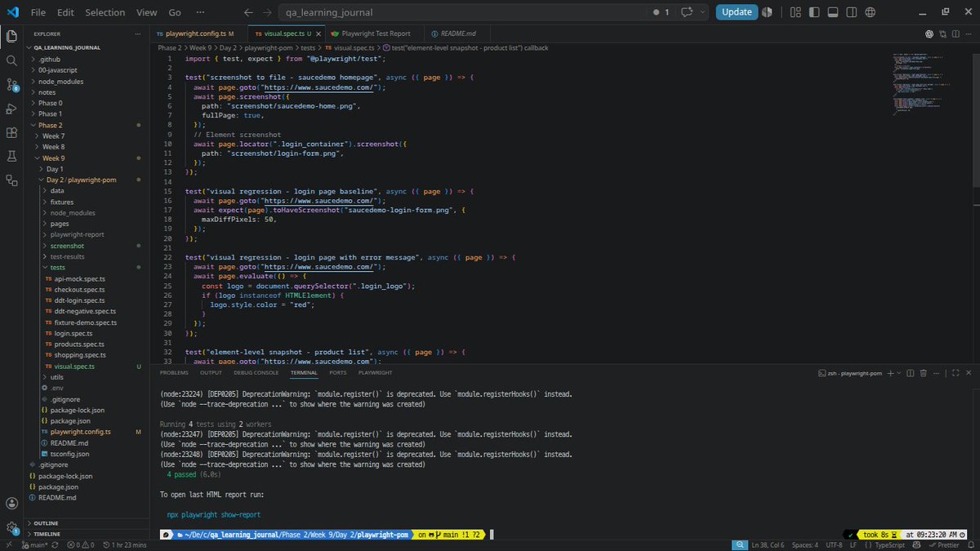Open the globe icon in title bar
980x551 pixels.
pos(870,12)
